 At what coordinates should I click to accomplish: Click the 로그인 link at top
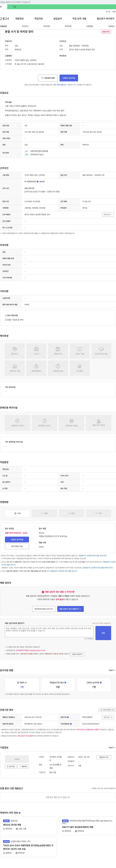[108, 11]
